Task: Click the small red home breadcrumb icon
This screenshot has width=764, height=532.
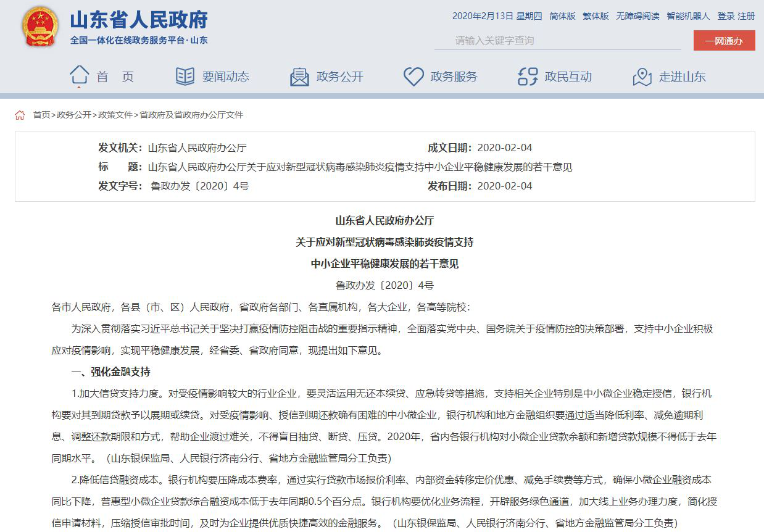Action: click(x=20, y=115)
